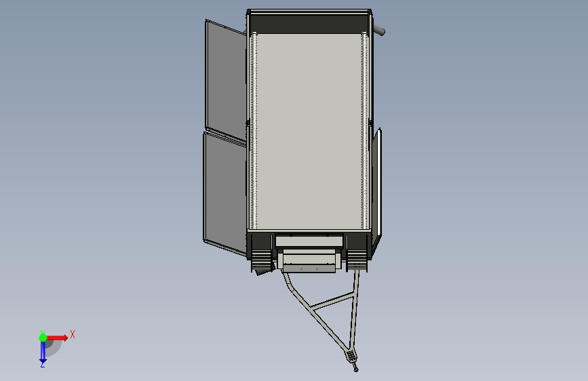Select the dark header panel at trailer's top end
Screen dimensions: 588x381
pyautogui.click(x=309, y=24)
